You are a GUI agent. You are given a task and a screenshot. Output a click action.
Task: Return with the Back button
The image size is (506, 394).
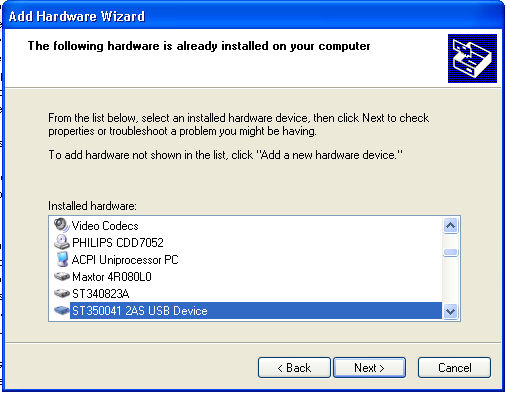coord(294,368)
